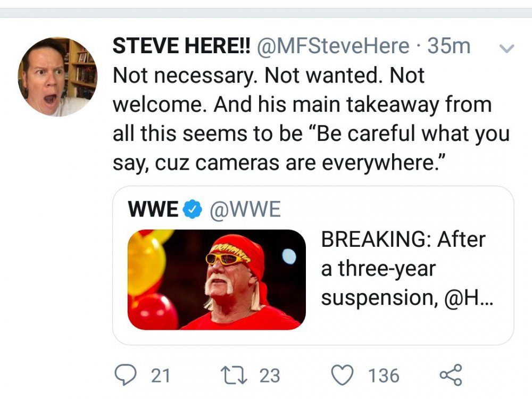Click the STEVE HERE!! display name
This screenshot has width=532, height=399.
click(x=181, y=46)
